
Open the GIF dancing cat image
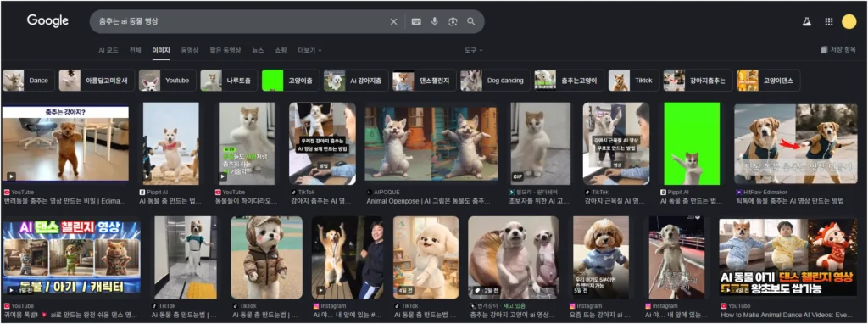540,143
